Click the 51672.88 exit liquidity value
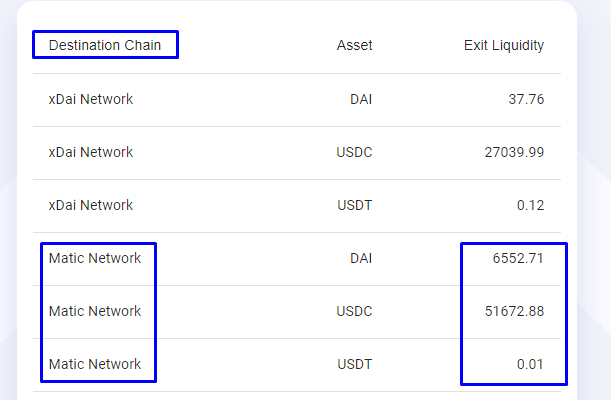The width and height of the screenshot is (611, 400). click(x=514, y=311)
